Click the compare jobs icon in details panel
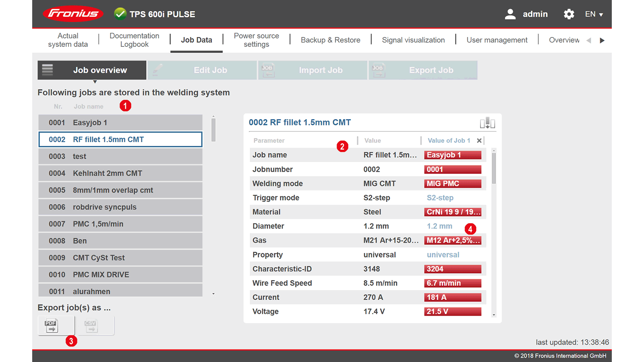644x362 pixels. (487, 123)
